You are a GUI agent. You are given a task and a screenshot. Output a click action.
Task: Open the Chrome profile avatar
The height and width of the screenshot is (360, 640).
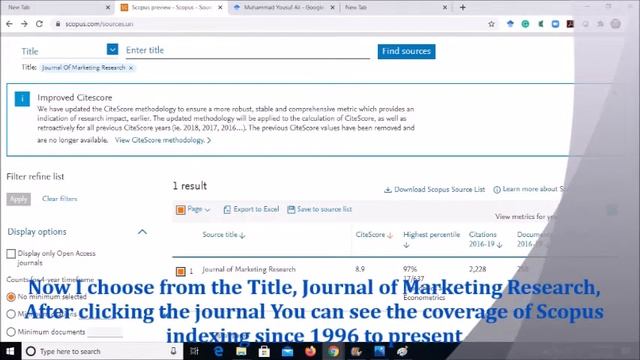(616, 24)
